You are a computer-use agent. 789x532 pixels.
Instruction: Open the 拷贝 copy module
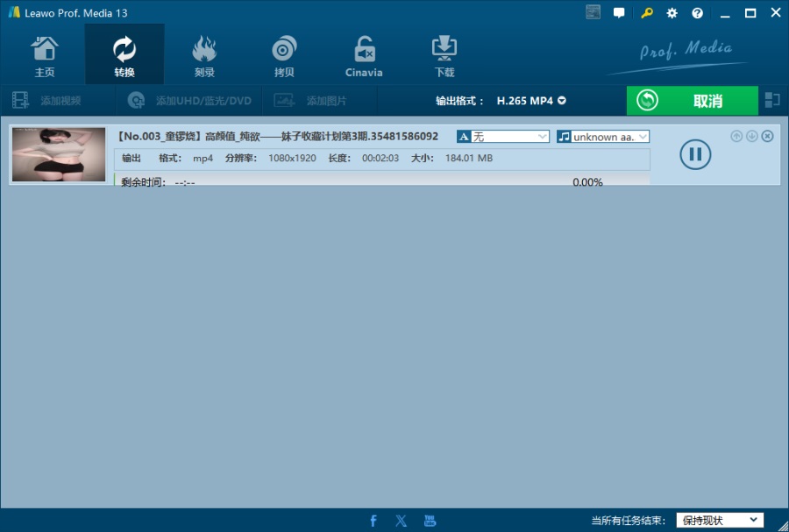click(x=284, y=56)
